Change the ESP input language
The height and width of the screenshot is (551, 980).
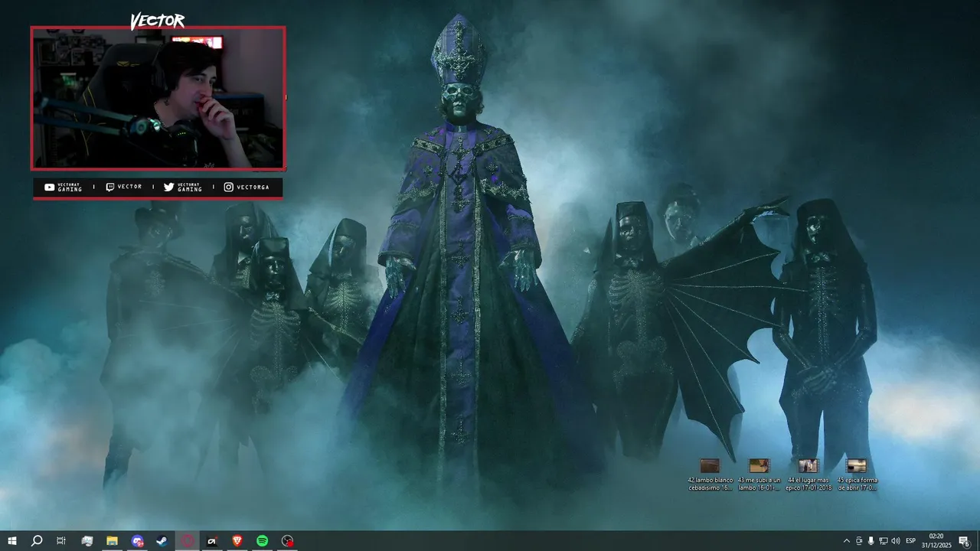(x=911, y=541)
